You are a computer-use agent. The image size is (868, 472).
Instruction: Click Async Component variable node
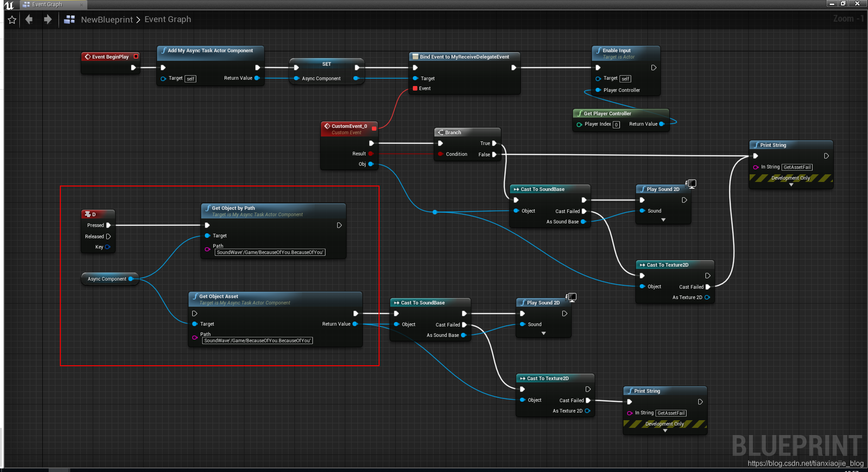(110, 279)
